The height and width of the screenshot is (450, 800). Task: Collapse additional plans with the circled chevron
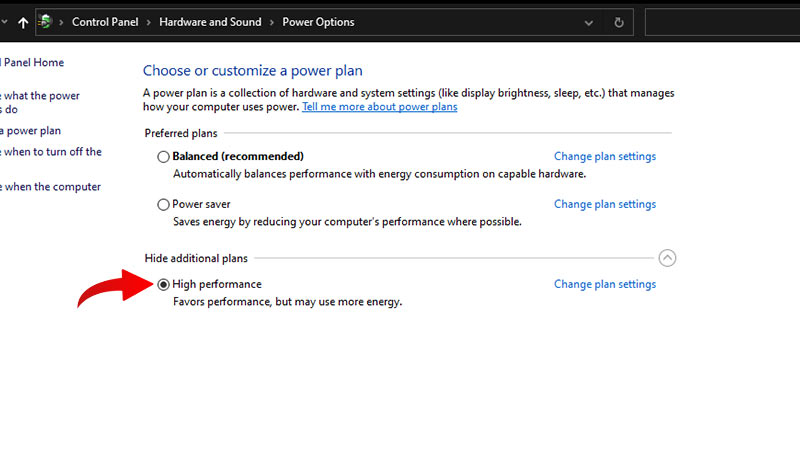coord(667,258)
